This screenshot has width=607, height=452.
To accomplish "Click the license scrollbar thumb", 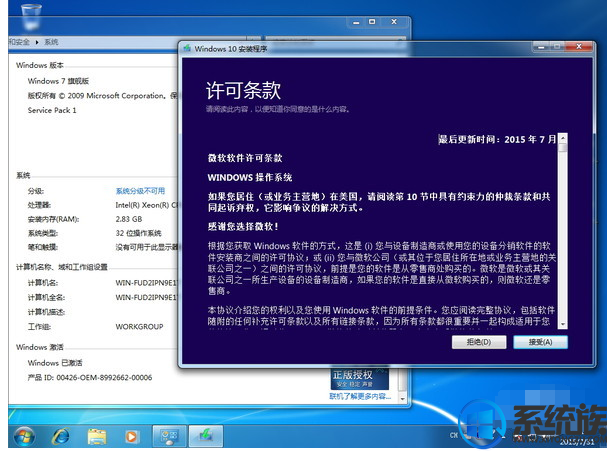I will pyautogui.click(x=563, y=147).
